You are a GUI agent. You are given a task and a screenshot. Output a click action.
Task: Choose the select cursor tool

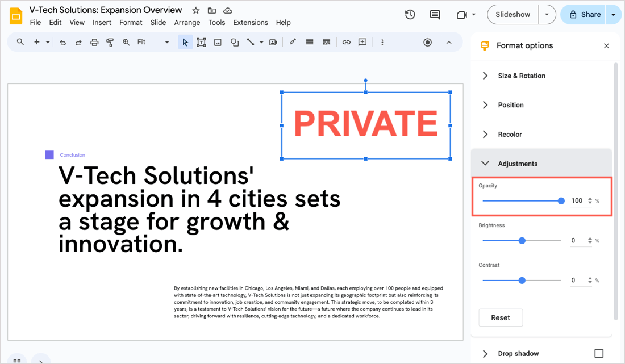tap(185, 42)
